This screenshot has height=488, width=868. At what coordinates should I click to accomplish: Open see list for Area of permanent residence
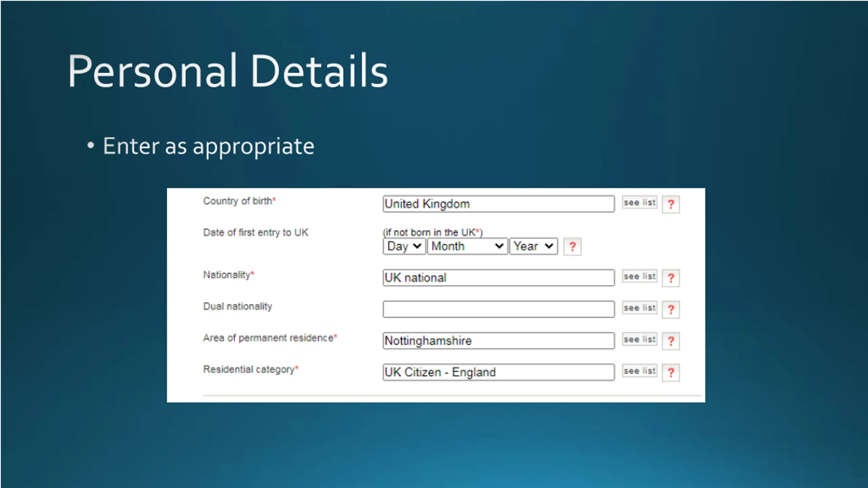639,339
